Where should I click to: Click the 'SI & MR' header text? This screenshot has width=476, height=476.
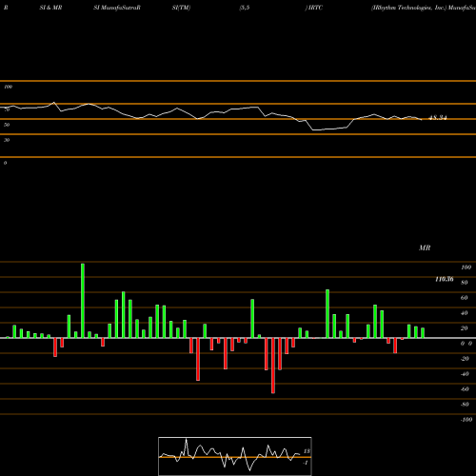tap(50, 8)
